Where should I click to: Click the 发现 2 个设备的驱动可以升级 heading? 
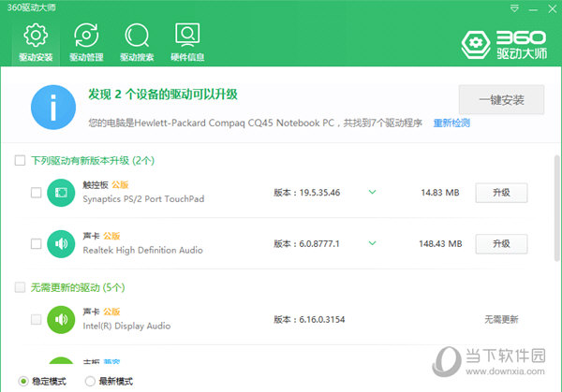pyautogui.click(x=163, y=94)
